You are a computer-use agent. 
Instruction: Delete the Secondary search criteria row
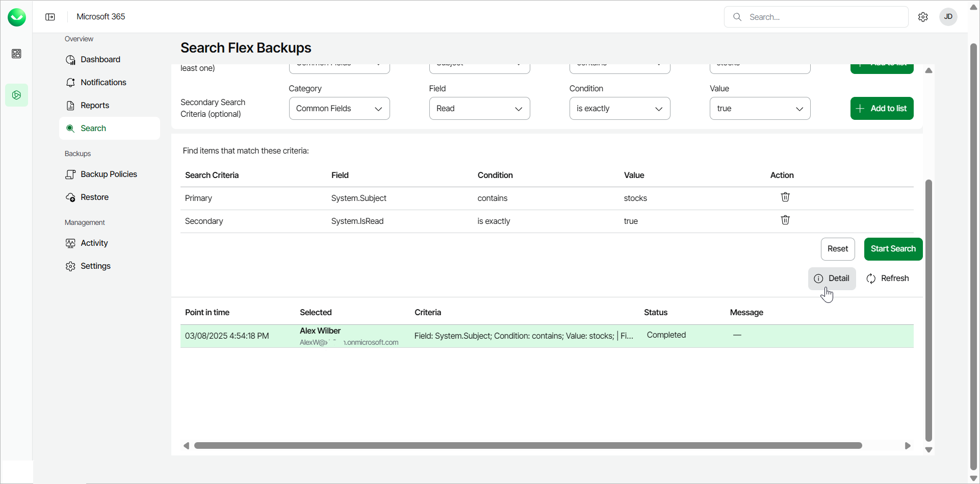[785, 220]
